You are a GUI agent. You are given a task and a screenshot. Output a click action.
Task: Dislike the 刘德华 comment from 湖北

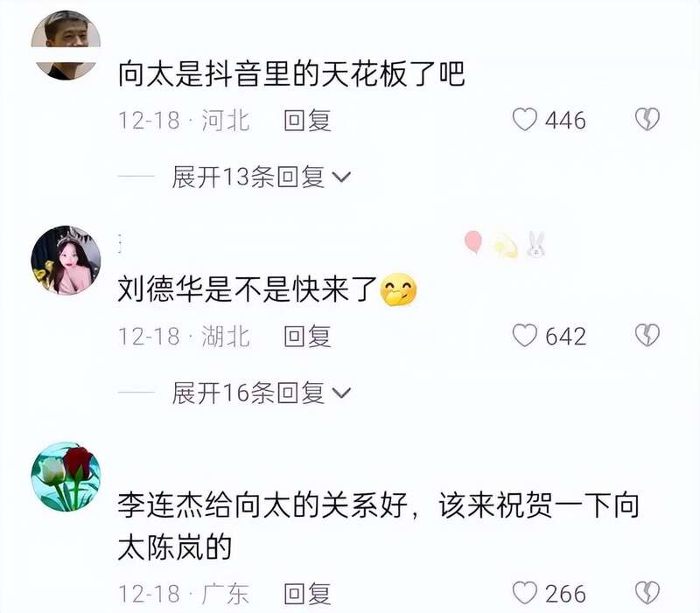click(647, 335)
